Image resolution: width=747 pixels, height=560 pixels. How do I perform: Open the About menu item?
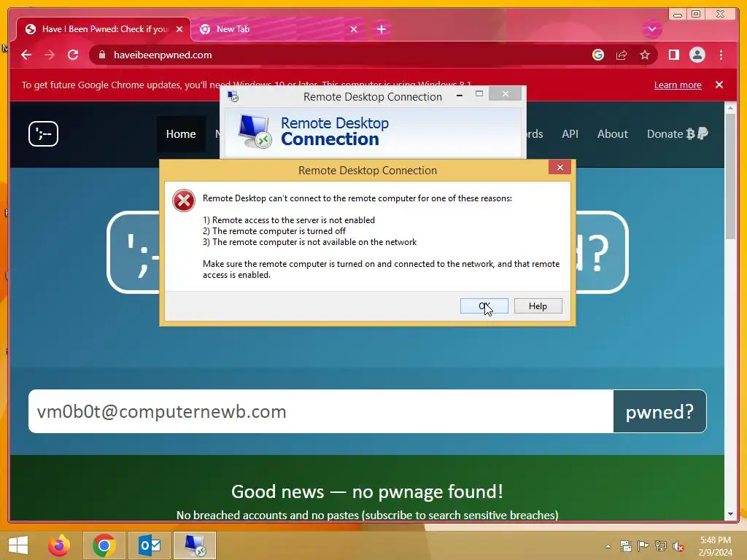(x=613, y=134)
